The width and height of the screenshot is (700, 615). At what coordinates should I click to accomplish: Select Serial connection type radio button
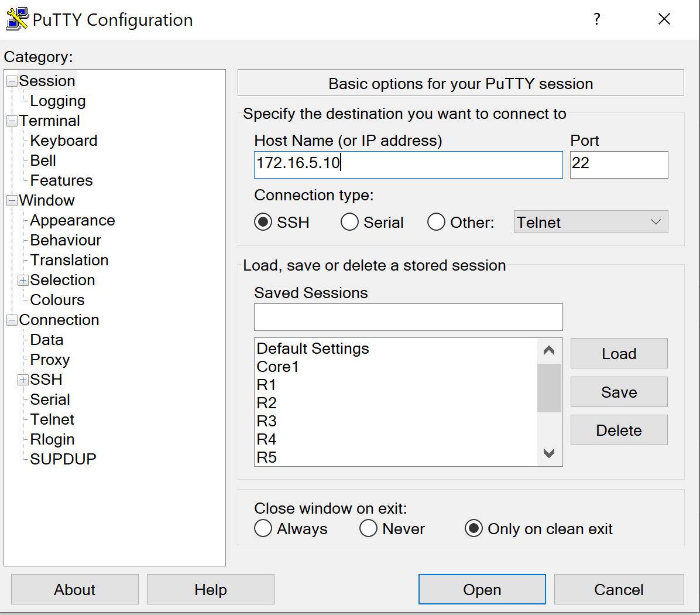point(349,222)
